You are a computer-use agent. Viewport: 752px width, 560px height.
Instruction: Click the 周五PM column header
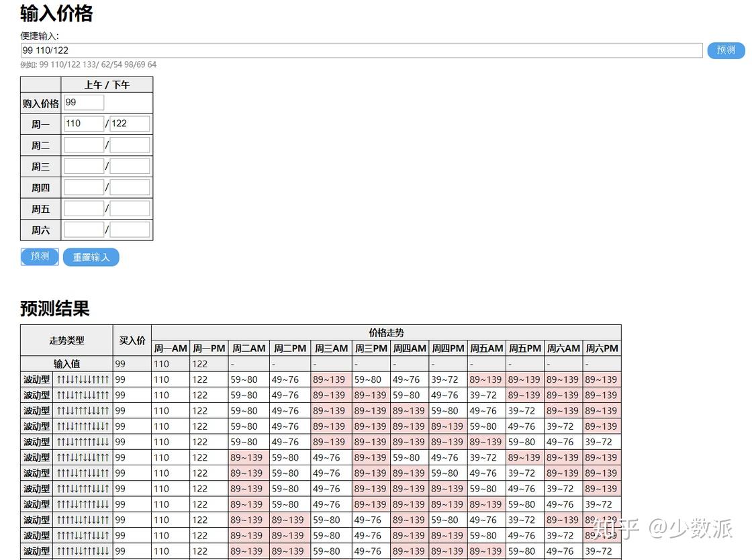tap(524, 348)
